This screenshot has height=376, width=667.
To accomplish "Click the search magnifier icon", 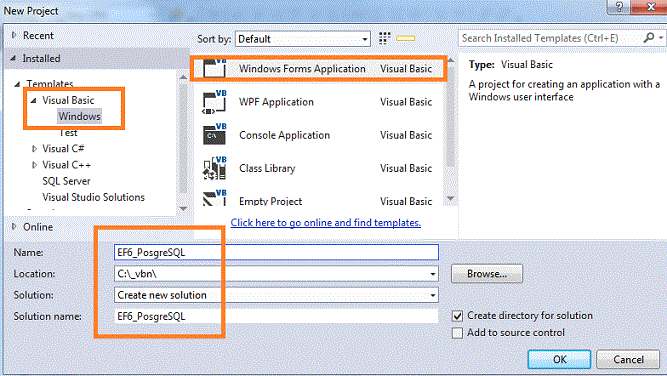I will pos(649,38).
